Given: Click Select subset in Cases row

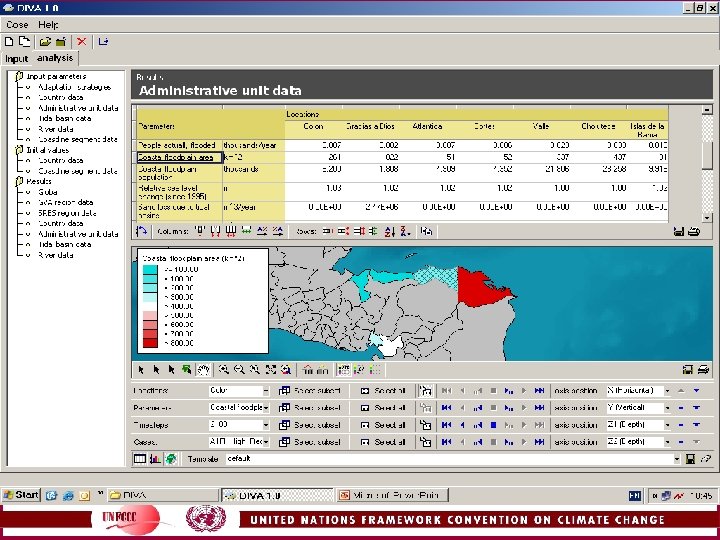Looking at the screenshot, I should (x=310, y=442).
